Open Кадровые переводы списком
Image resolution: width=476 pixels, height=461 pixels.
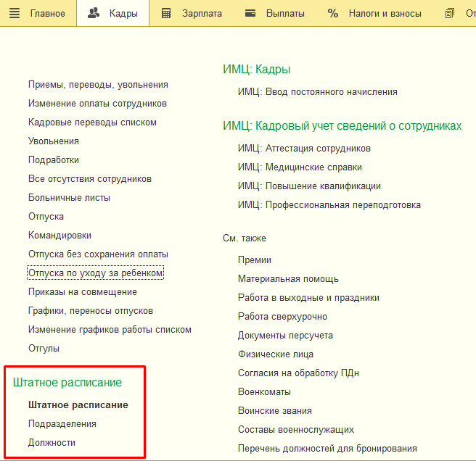click(92, 122)
